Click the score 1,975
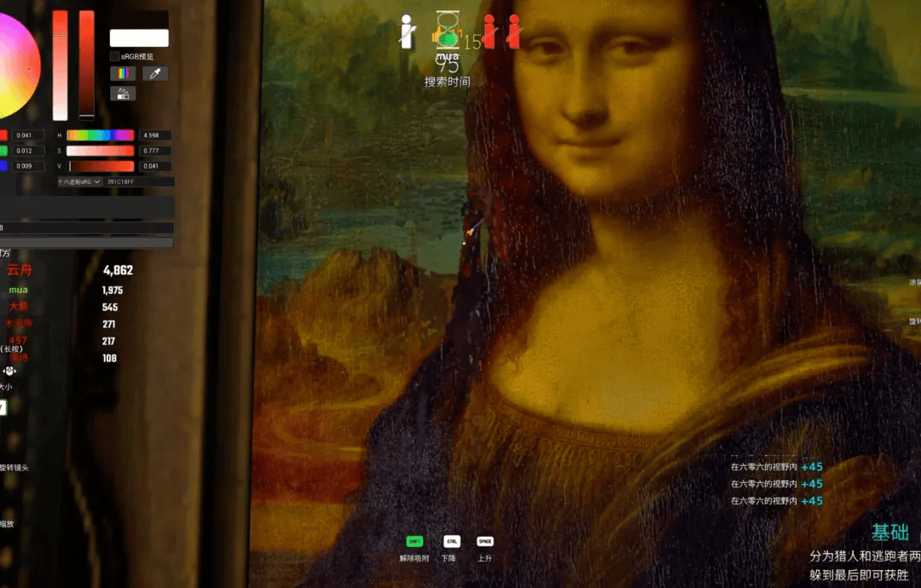 [x=113, y=290]
